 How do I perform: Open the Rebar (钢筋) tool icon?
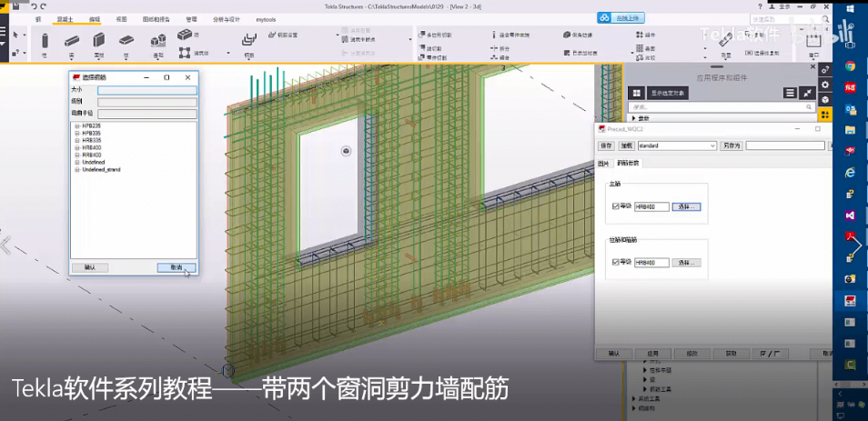[249, 39]
